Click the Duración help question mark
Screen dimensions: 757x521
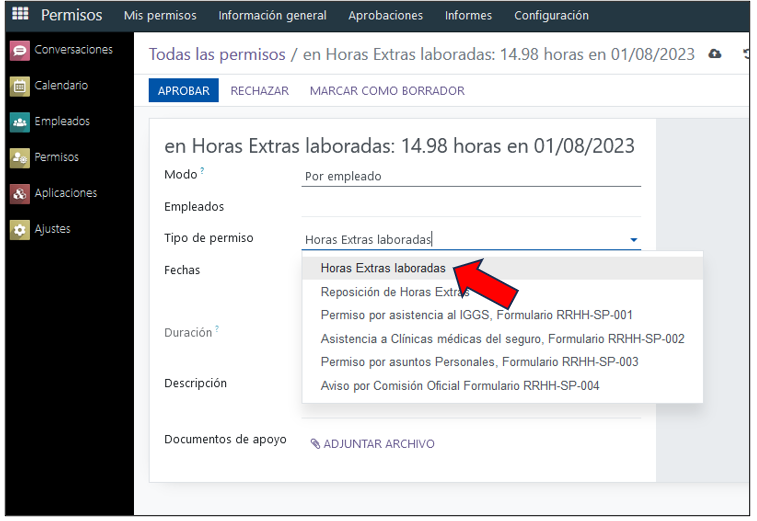point(217,329)
